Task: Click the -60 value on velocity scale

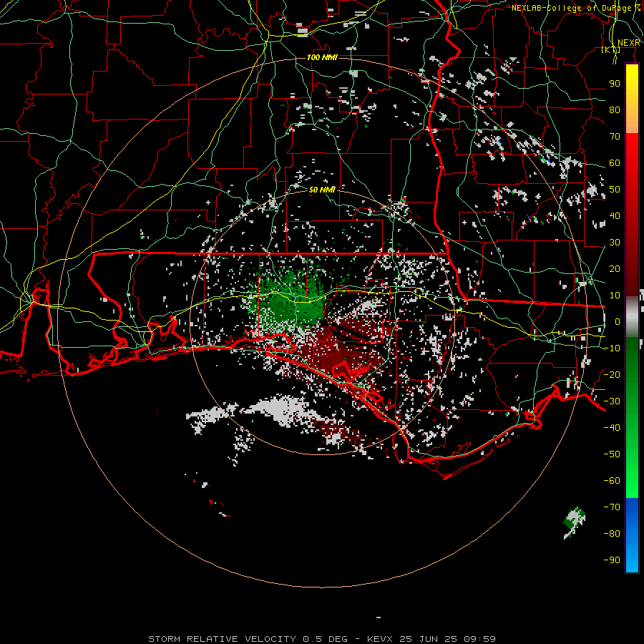Action: 612,481
